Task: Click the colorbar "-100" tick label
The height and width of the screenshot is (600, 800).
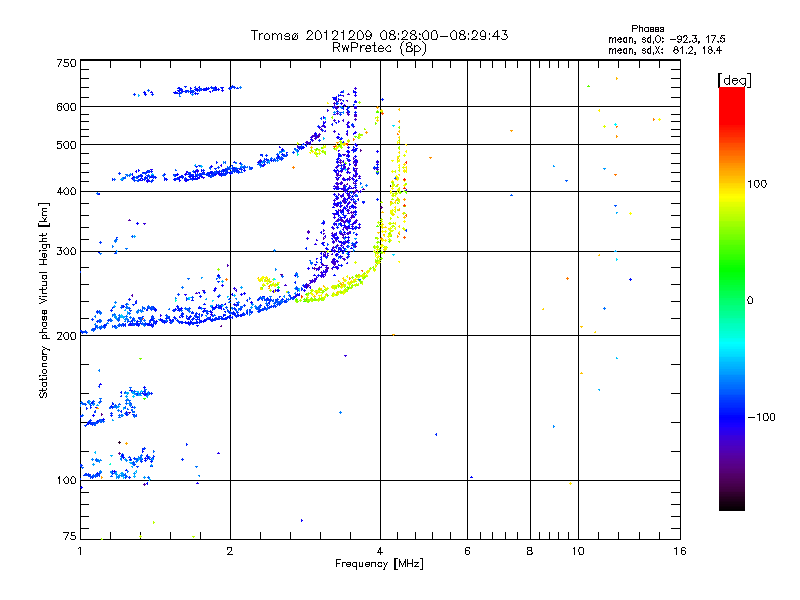Action: (761, 417)
